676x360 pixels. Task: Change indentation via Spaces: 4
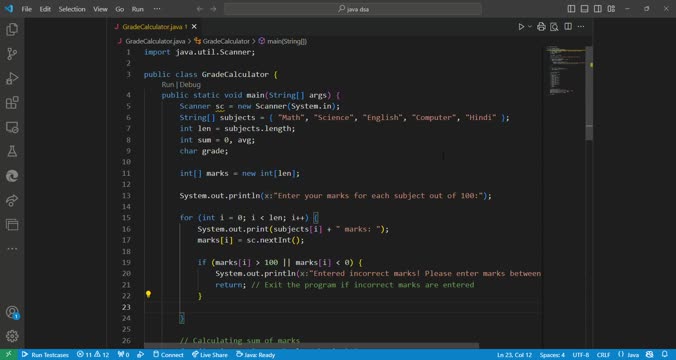[552, 355]
